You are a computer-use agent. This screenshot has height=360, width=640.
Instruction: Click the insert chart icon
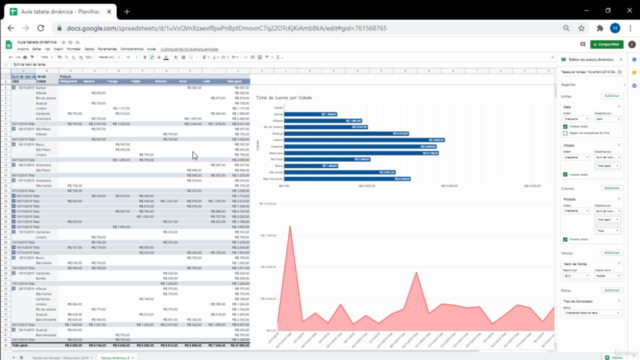pos(260,58)
